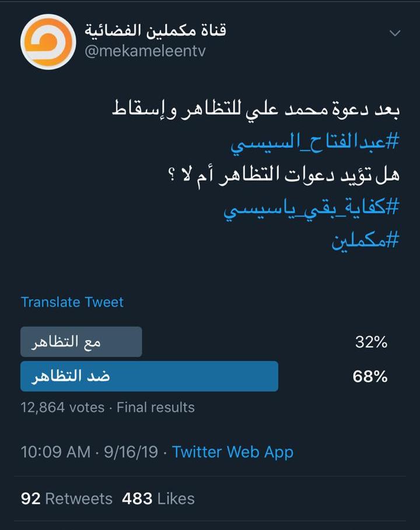Viewport: 420px width, 530px height.
Task: View the 483 Likes list
Action: click(158, 498)
